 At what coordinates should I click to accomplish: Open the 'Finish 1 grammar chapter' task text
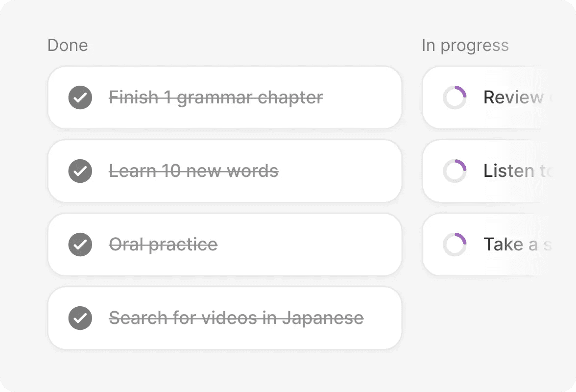pyautogui.click(x=216, y=98)
